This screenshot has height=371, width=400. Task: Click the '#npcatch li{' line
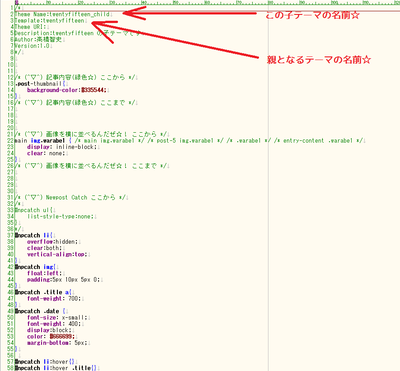click(x=33, y=235)
